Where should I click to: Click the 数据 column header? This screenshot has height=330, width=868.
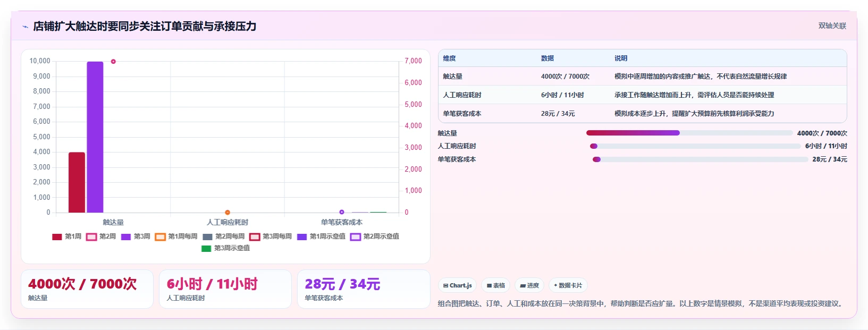coord(547,58)
